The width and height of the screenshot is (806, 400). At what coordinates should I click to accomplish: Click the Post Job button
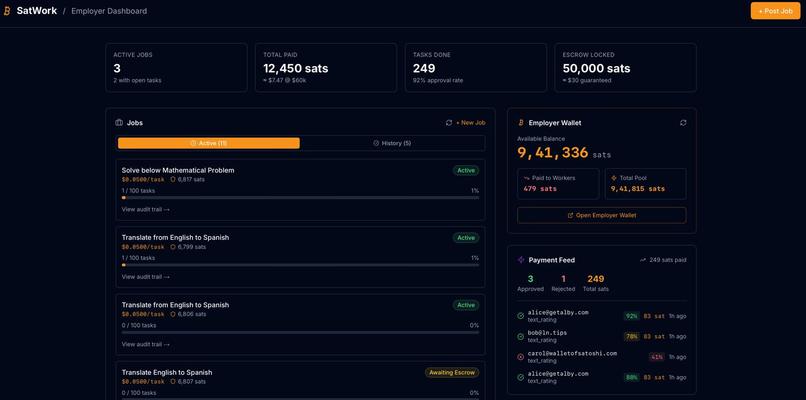[x=775, y=11]
